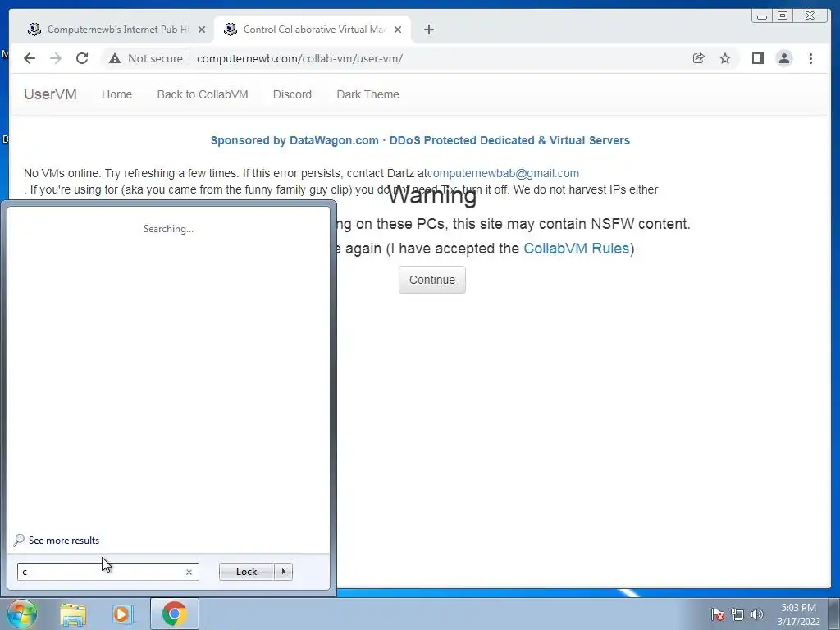Click the address bar URL
The height and width of the screenshot is (630, 840).
(299, 58)
